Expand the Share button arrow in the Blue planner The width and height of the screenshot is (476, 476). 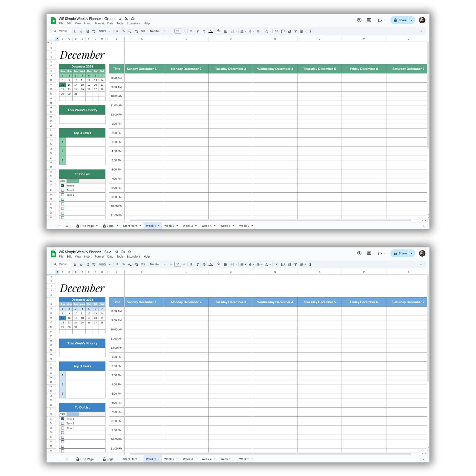[x=411, y=253]
